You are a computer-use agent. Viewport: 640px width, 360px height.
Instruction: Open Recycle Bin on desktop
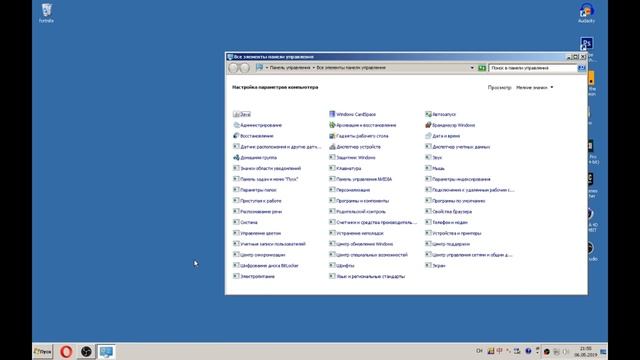47,13
